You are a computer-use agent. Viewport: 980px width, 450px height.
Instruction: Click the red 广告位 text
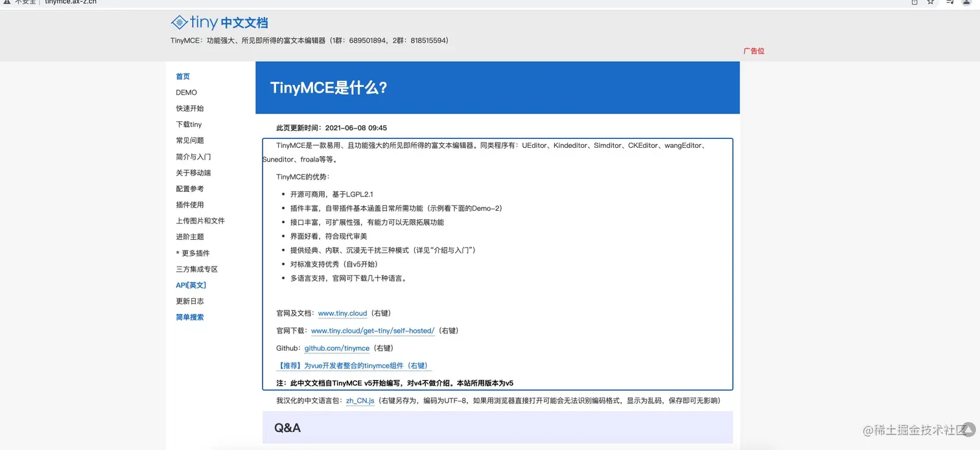click(754, 51)
